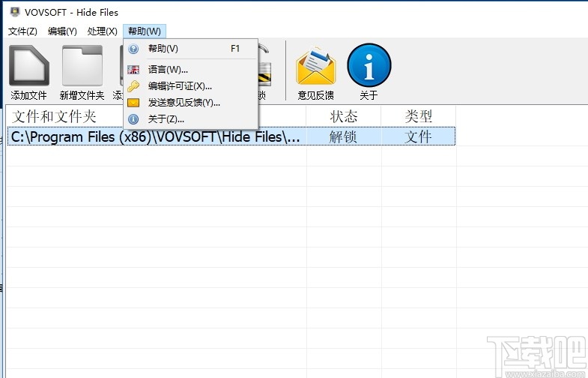Choose 编辑许可证(X)... menu entry
Screen dimensions: 588x378
[x=191, y=86]
